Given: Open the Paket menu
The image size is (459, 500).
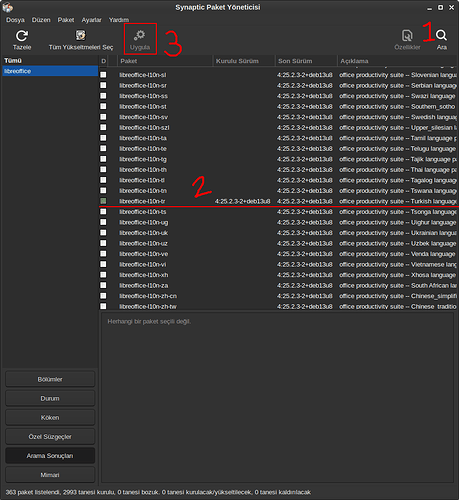Looking at the screenshot, I should [66, 20].
